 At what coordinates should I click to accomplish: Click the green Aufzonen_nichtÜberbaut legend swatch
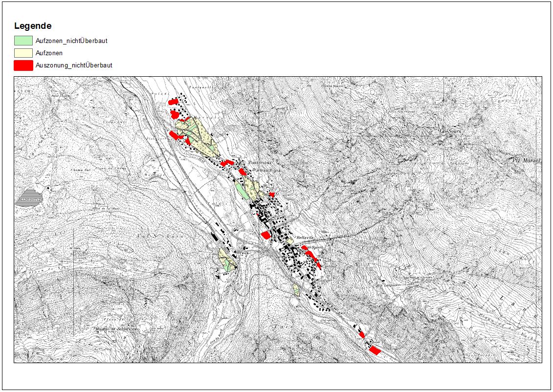23,41
